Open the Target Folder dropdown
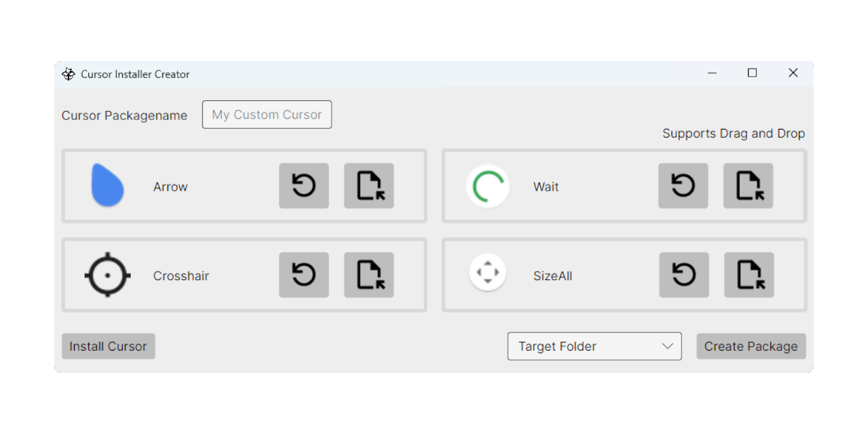The width and height of the screenshot is (868, 434). [x=594, y=347]
